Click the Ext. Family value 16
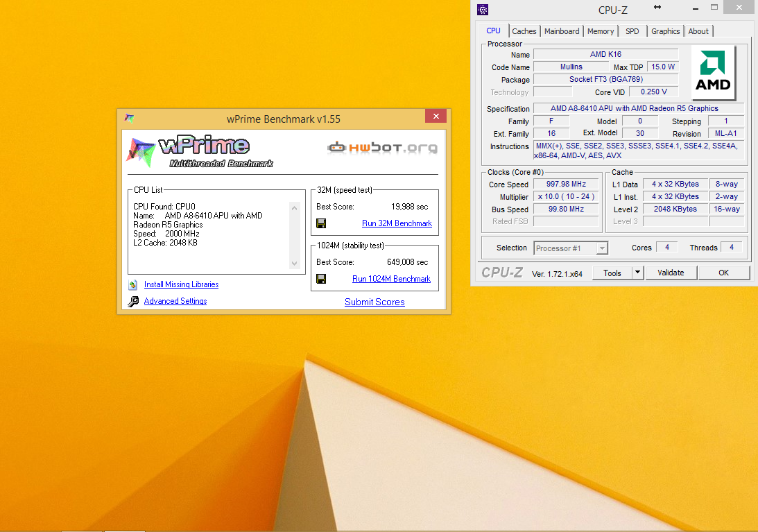The image size is (758, 532). pos(551,134)
